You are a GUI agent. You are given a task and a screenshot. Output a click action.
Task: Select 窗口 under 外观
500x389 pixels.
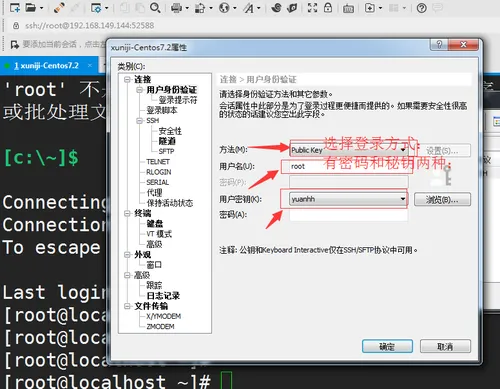(x=154, y=265)
